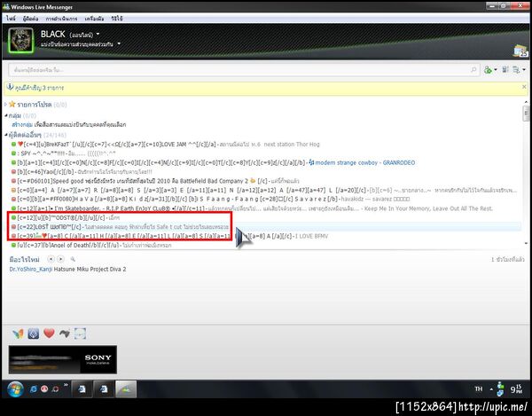532x416 pixels.
Task: Click the show menu icon
Action: click(x=516, y=70)
